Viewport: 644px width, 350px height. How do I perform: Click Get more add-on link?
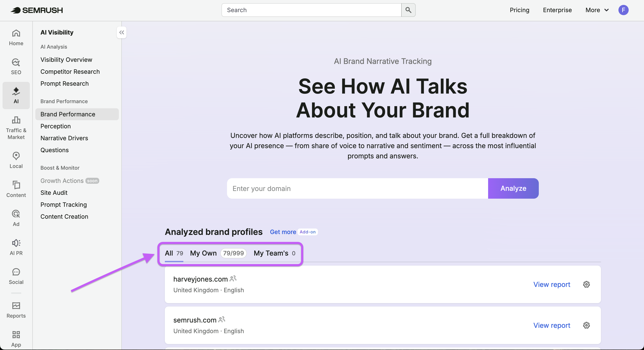[x=283, y=232]
